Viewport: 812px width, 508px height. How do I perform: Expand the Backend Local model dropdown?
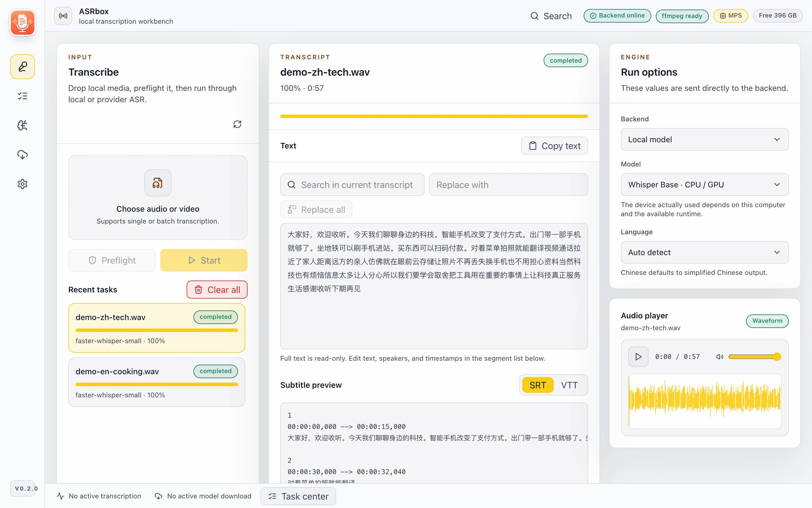point(705,139)
